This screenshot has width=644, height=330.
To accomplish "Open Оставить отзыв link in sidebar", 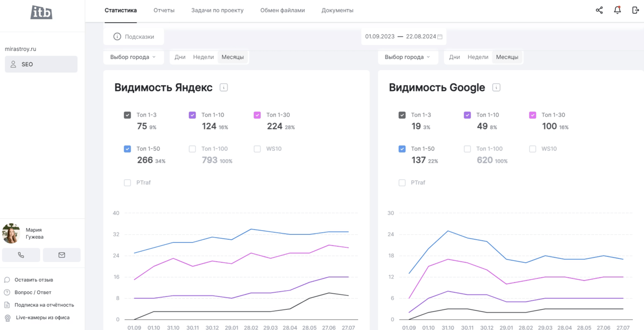I will click(34, 280).
